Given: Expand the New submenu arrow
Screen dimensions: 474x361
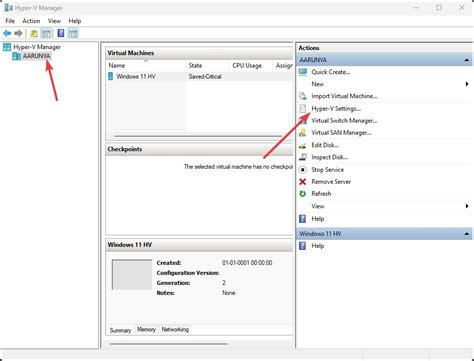Looking at the screenshot, I should pyautogui.click(x=467, y=84).
